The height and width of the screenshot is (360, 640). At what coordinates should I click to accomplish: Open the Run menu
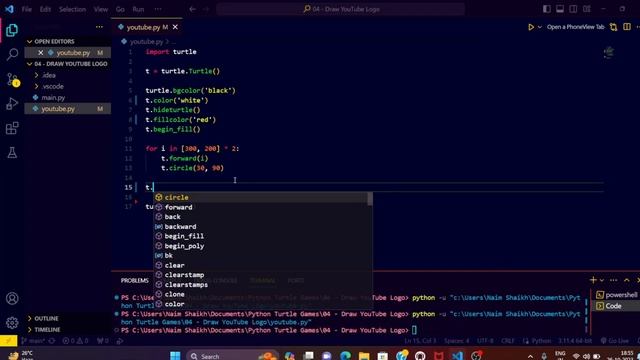pyautogui.click(x=138, y=9)
